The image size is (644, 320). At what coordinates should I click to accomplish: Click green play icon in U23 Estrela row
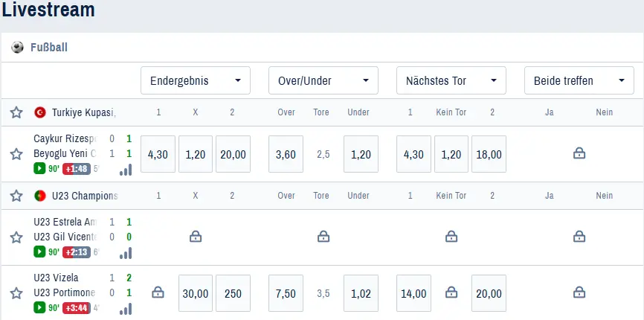click(x=39, y=252)
